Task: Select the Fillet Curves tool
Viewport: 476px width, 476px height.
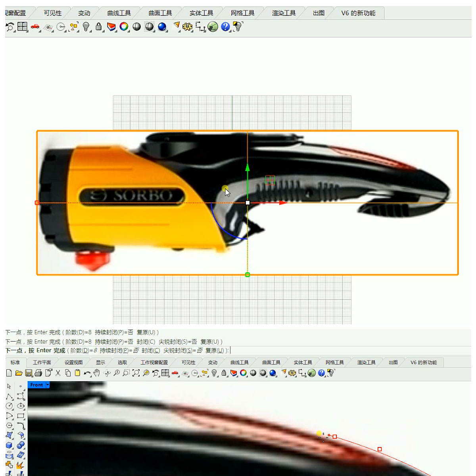Action: click(x=21, y=425)
